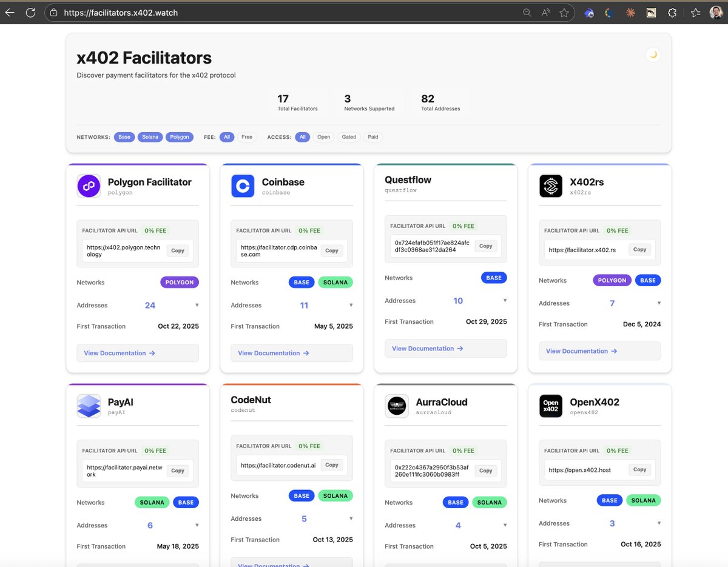Reload the page with the refresh icon
This screenshot has height=567, width=728.
coord(30,12)
